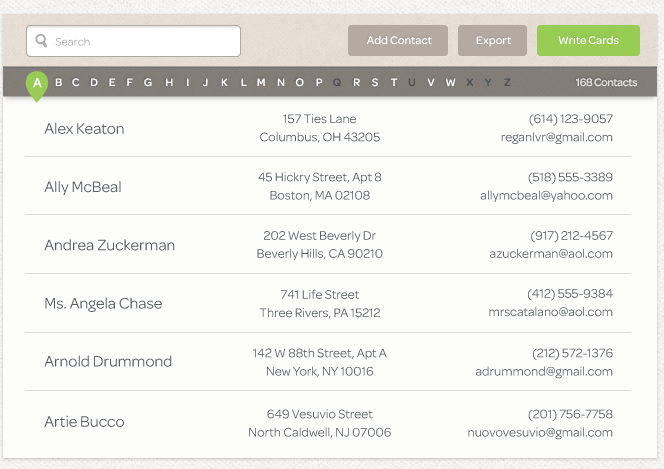
Task: Go to letter W in alphabet bar
Action: pos(451,83)
